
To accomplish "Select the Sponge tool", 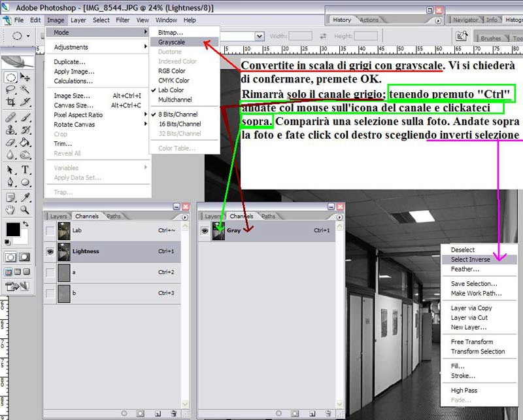I will [x=25, y=154].
